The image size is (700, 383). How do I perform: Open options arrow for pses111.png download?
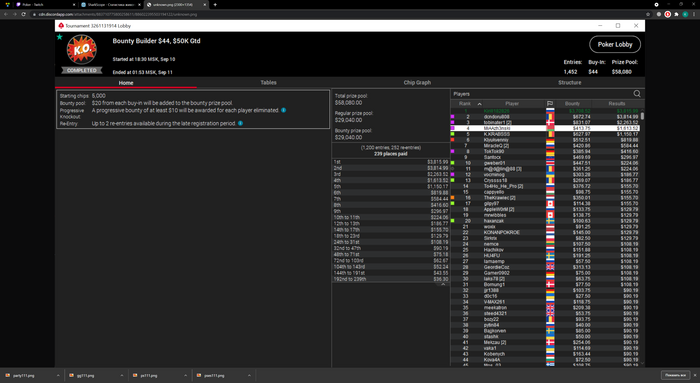point(249,375)
